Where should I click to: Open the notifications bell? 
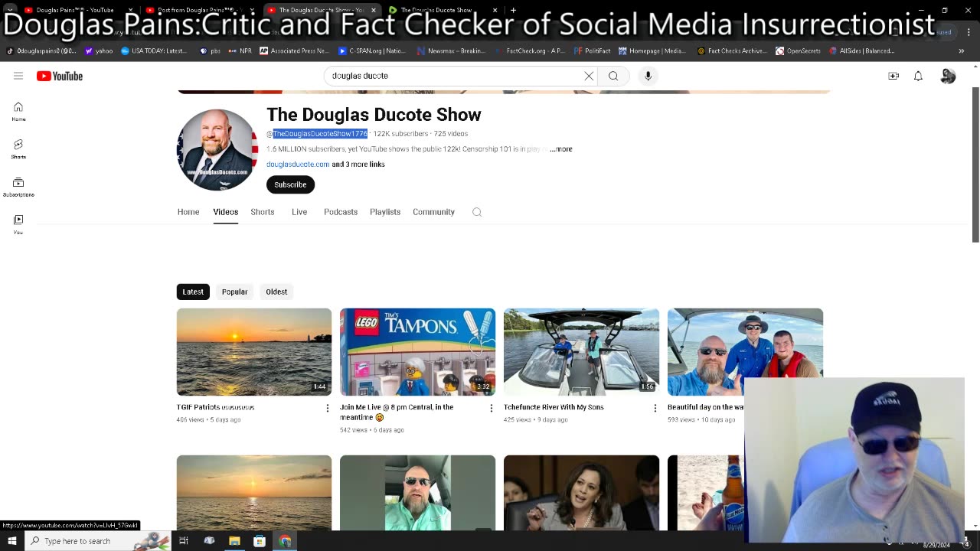[918, 76]
